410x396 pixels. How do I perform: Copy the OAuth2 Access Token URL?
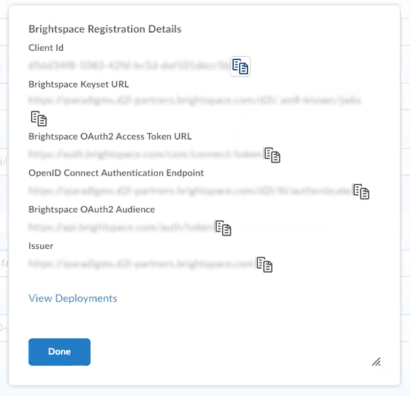272,155
